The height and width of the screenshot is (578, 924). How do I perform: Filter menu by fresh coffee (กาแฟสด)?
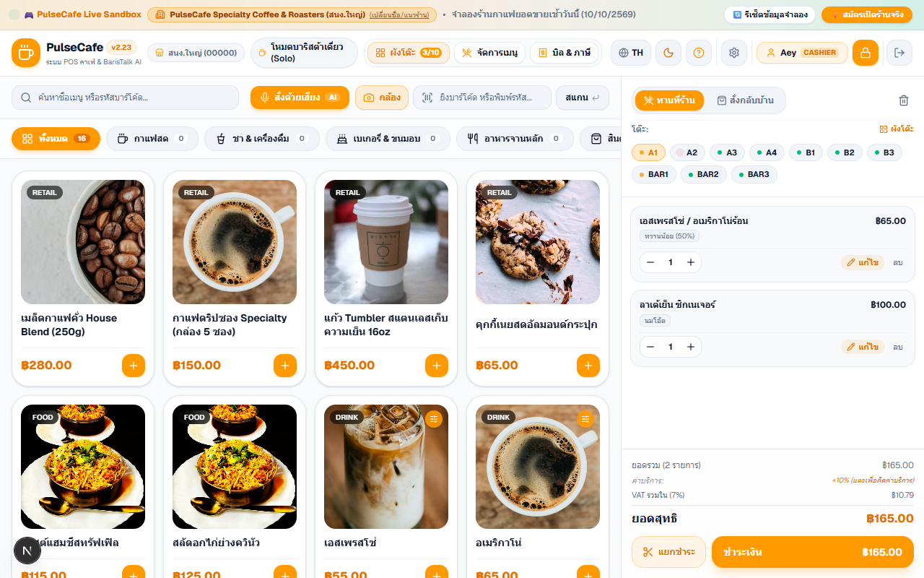(x=153, y=139)
